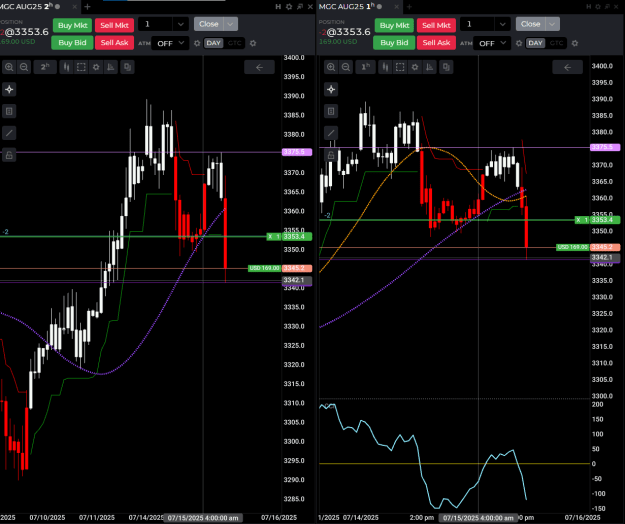Click Sell Ask in right panel

pos(436,43)
